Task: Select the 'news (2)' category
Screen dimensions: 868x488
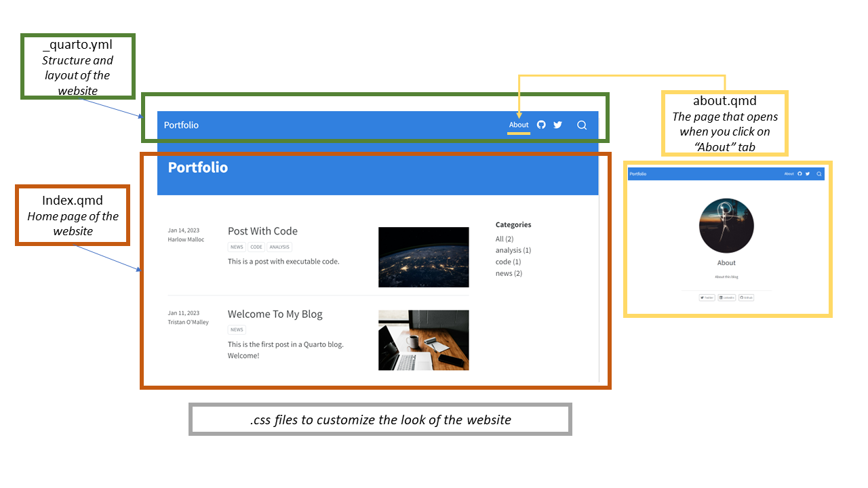Action: (509, 273)
